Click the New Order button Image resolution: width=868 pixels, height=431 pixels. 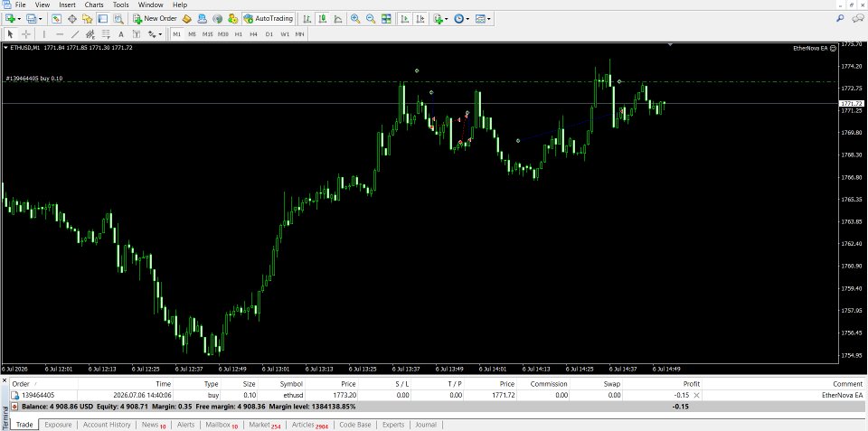pos(155,18)
